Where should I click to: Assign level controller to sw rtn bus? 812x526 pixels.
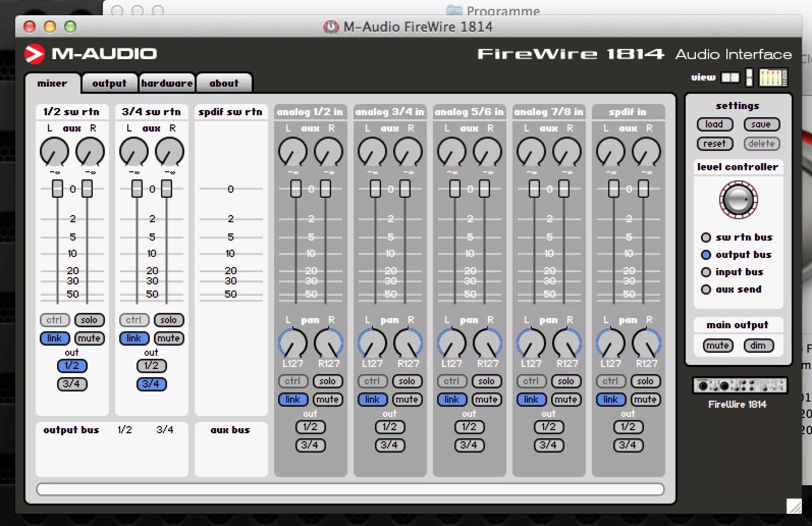(706, 238)
